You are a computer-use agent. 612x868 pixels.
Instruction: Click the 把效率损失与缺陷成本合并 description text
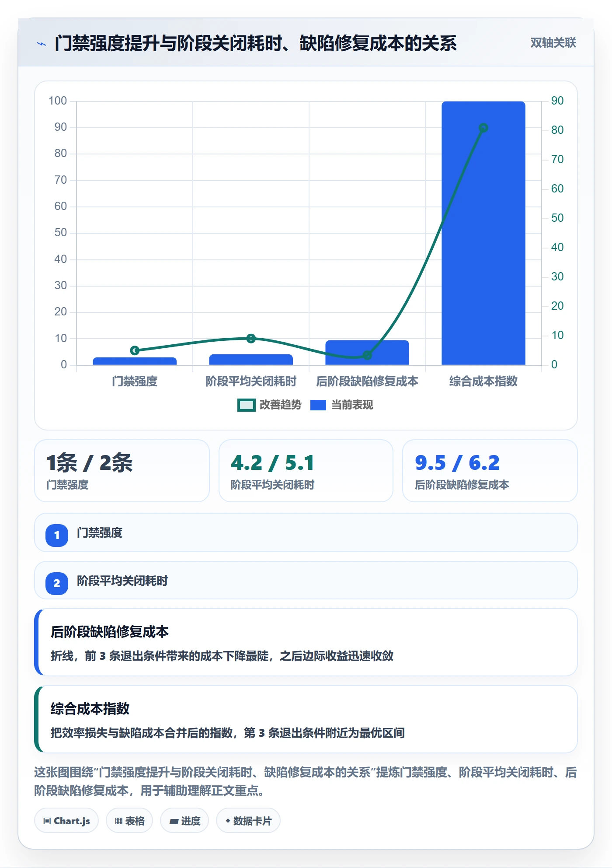coord(228,733)
